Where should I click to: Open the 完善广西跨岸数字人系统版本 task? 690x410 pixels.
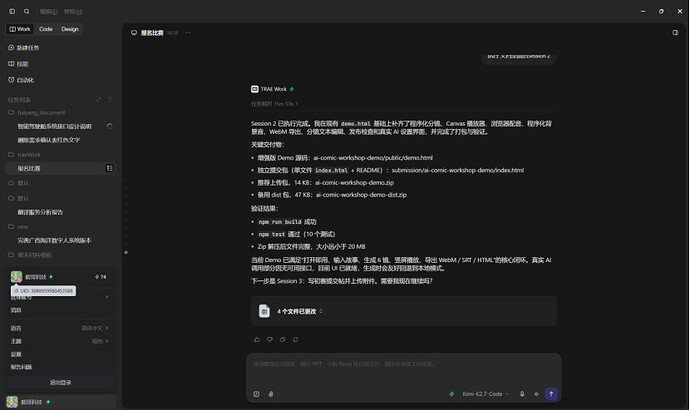54,240
